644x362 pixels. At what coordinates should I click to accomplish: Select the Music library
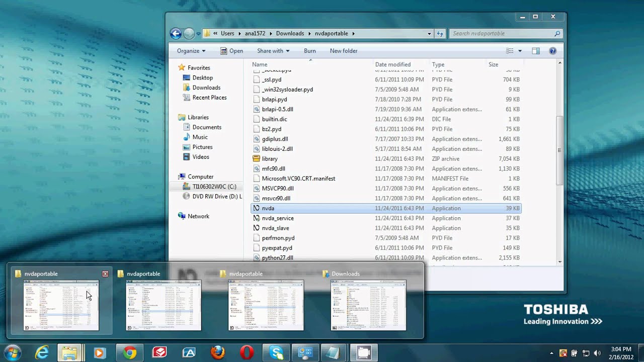click(x=195, y=137)
